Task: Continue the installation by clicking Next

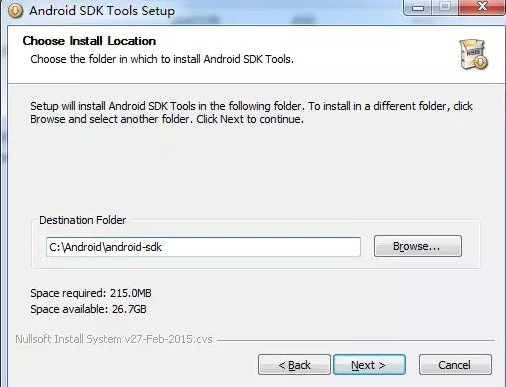Action: pos(369,365)
